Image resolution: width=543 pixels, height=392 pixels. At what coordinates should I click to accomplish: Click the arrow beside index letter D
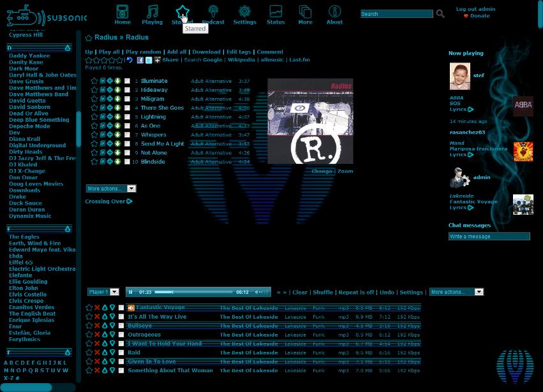(x=68, y=48)
